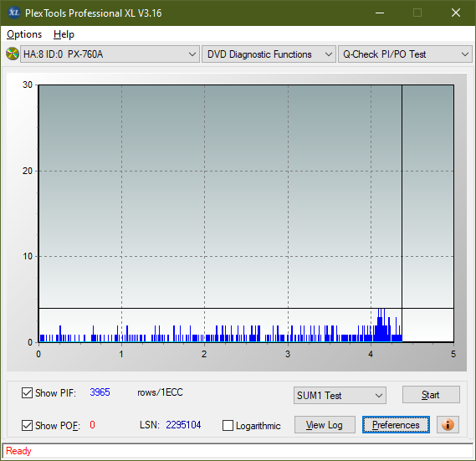The height and width of the screenshot is (461, 476).
Task: Click the Preferences button
Action: coord(396,425)
